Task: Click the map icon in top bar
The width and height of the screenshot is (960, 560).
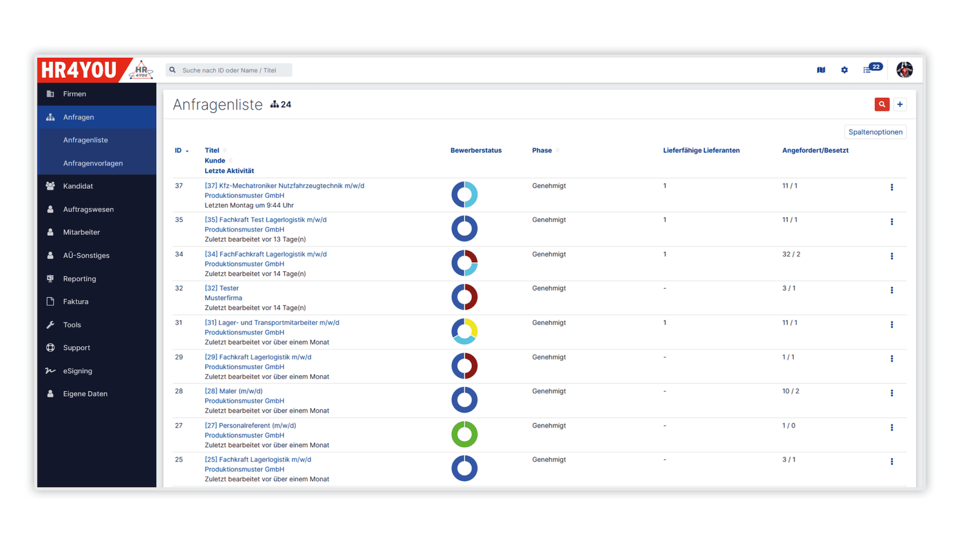Action: [821, 70]
